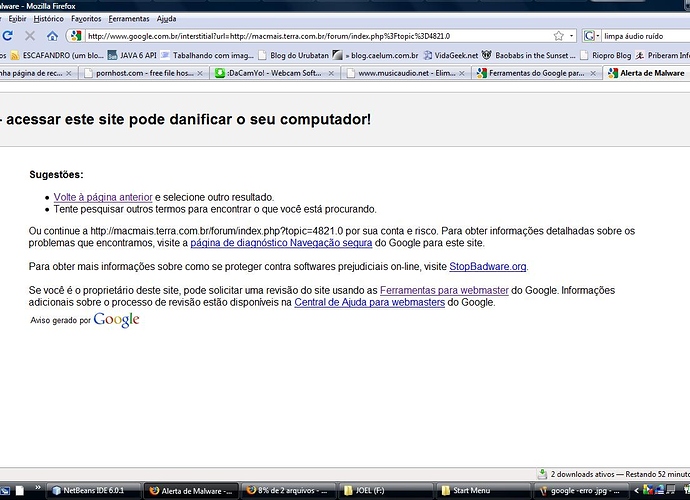Switch to the pornhost.com tab
Screen dimensions: 690x500
point(144,73)
